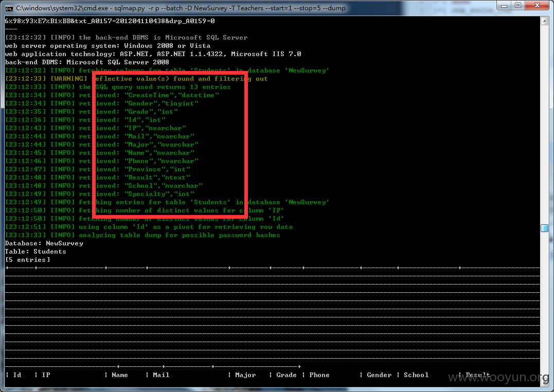Click the 'IP' column header in table

point(46,375)
